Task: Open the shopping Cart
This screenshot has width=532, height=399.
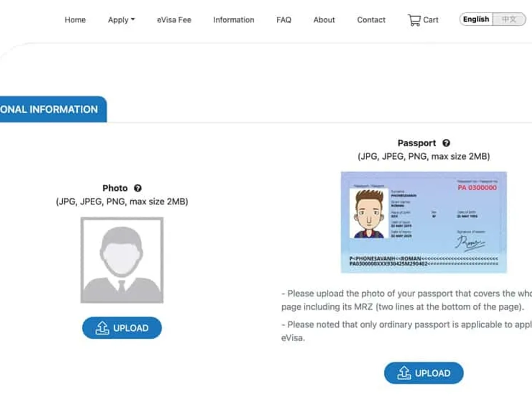Action: (x=423, y=20)
